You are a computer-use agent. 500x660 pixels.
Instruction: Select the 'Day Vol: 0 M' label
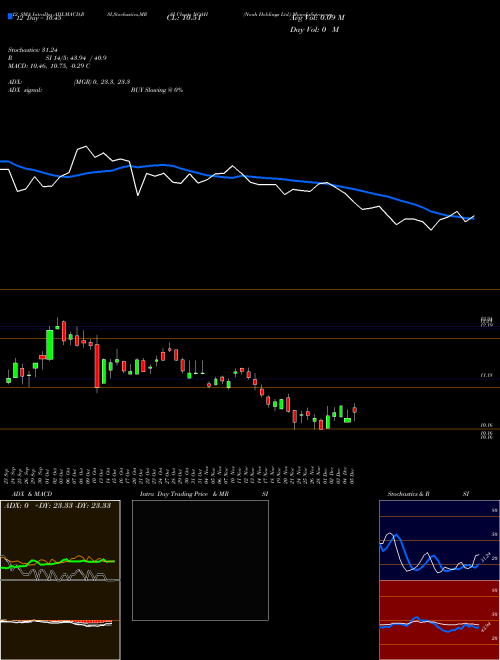tap(314, 29)
